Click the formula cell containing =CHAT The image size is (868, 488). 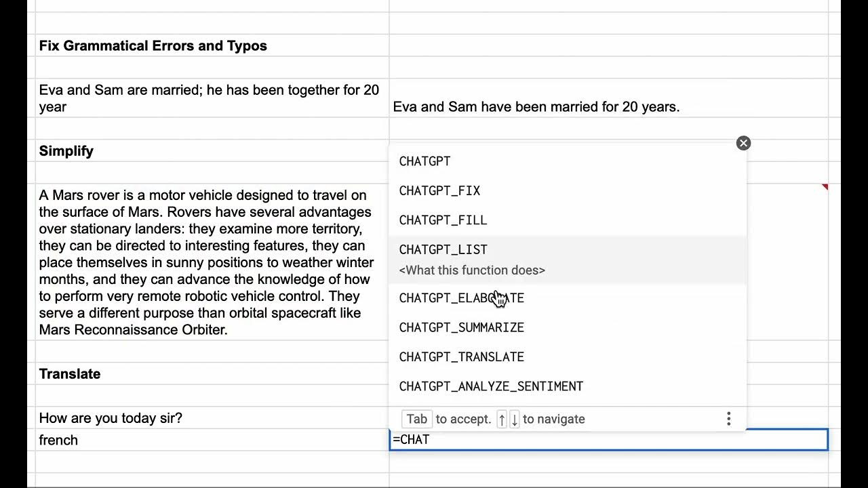tap(609, 440)
